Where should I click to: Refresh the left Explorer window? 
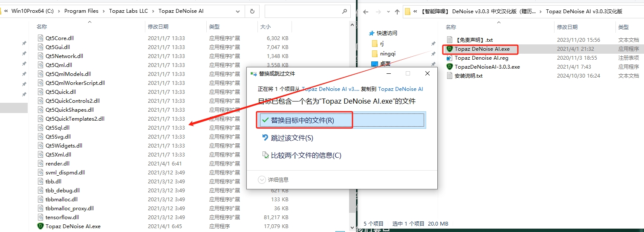point(252,11)
